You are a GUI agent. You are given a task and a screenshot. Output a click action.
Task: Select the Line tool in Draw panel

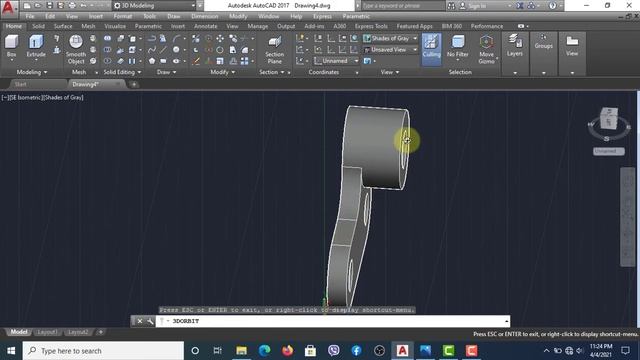(163, 50)
